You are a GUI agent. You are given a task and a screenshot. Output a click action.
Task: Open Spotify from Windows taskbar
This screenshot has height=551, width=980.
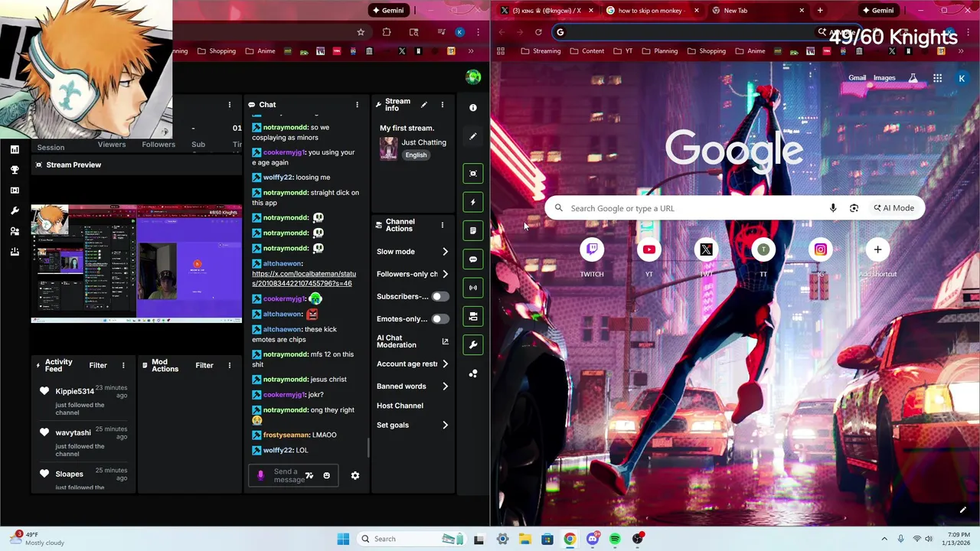coord(616,539)
